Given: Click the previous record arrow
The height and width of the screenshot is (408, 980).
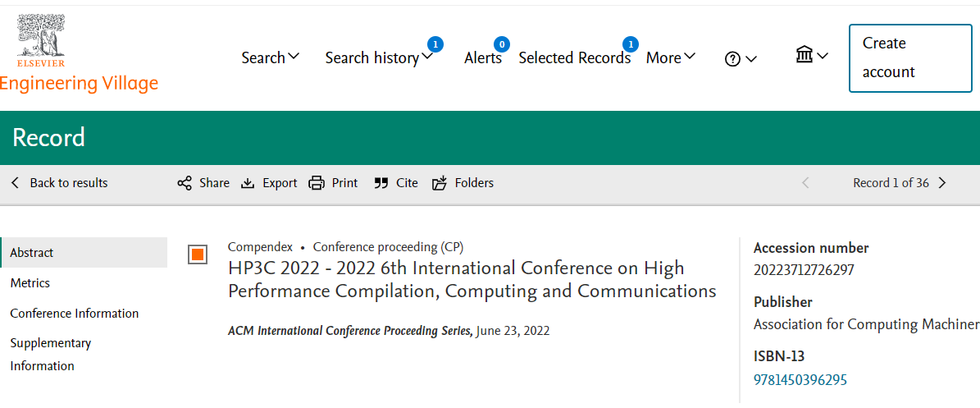Looking at the screenshot, I should pyautogui.click(x=805, y=183).
